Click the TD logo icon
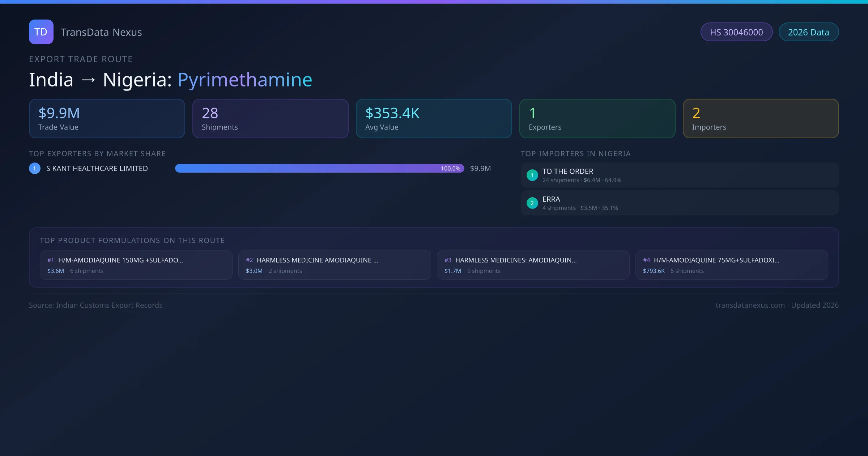Screen dimensions: 868x456 (x=41, y=32)
